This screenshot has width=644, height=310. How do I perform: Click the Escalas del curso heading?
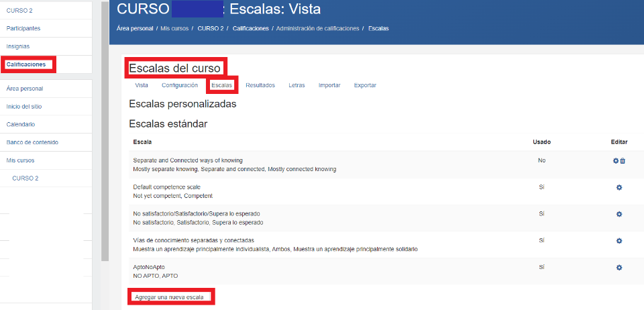point(175,68)
